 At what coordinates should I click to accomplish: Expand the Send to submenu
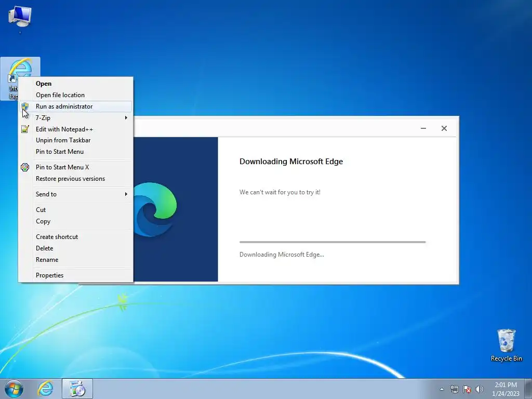pos(76,194)
